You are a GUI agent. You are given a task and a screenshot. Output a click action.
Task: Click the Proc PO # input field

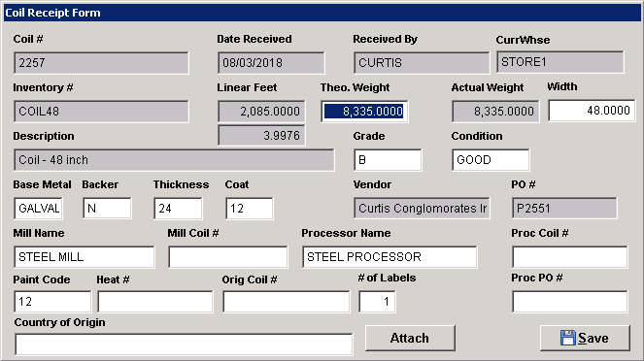[569, 302]
